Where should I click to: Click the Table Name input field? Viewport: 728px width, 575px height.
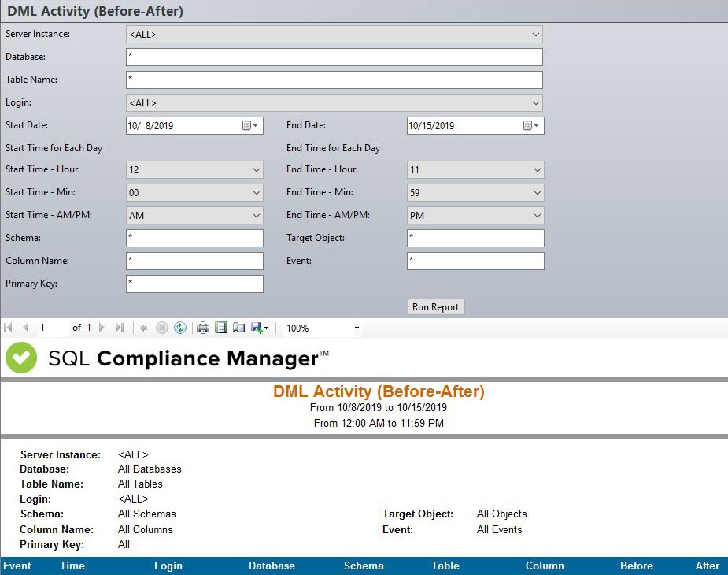(x=334, y=80)
